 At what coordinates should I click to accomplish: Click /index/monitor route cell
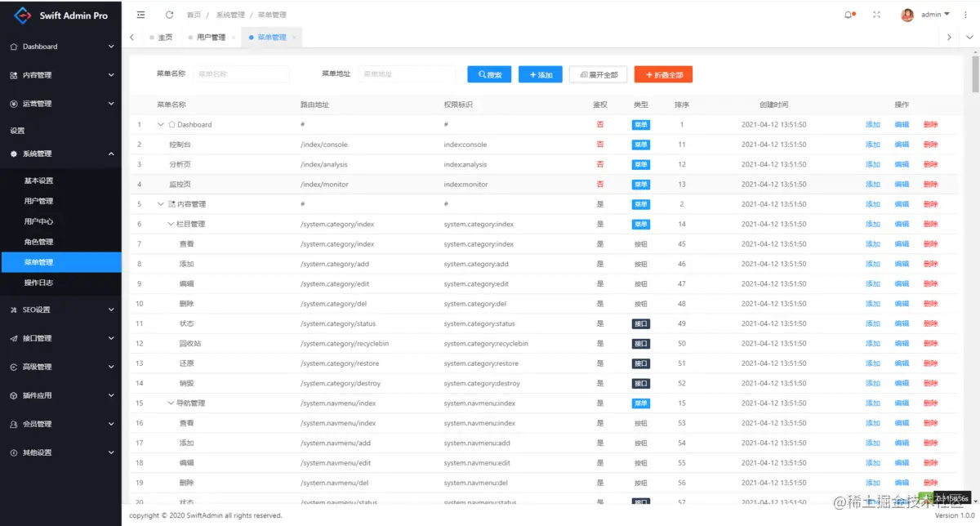click(x=324, y=185)
